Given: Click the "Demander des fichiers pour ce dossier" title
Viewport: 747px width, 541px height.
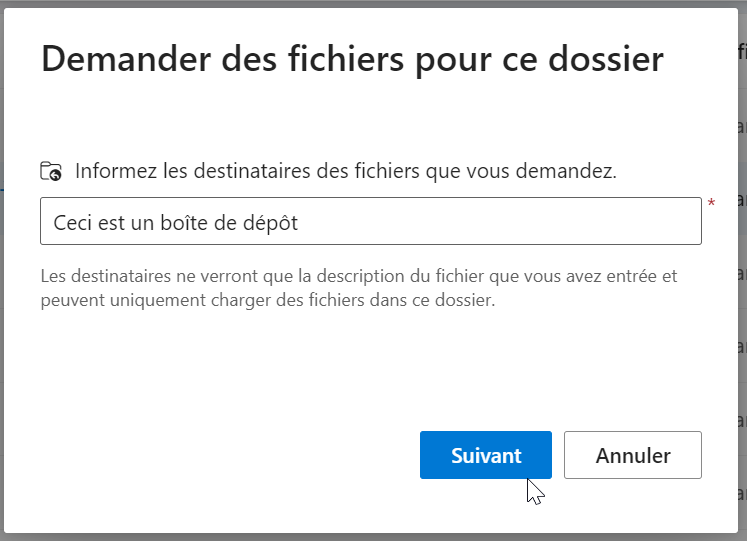Looking at the screenshot, I should click(x=351, y=59).
